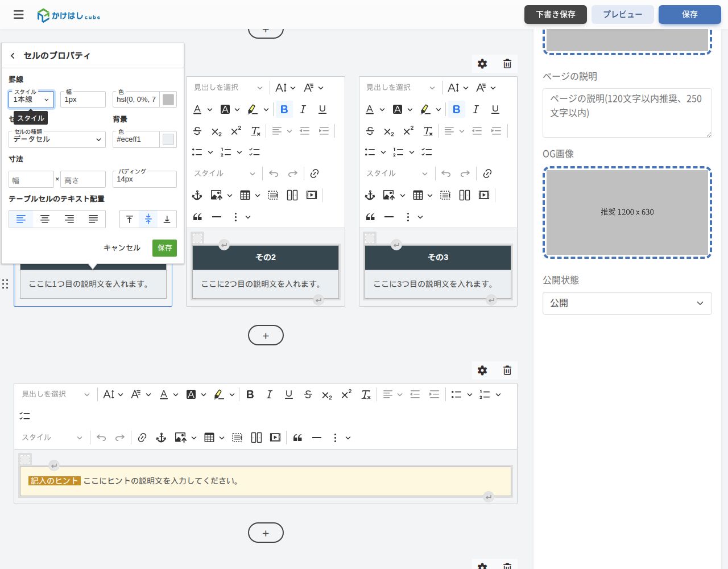The width and height of the screenshot is (728, 569).
Task: Click the border color swatch in 罫線 section
Action: (x=168, y=100)
